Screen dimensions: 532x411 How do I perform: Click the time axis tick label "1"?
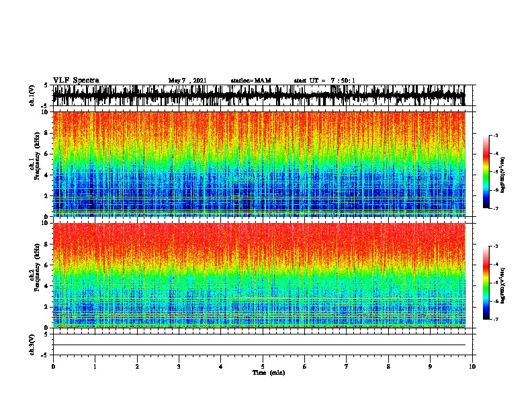95,367
